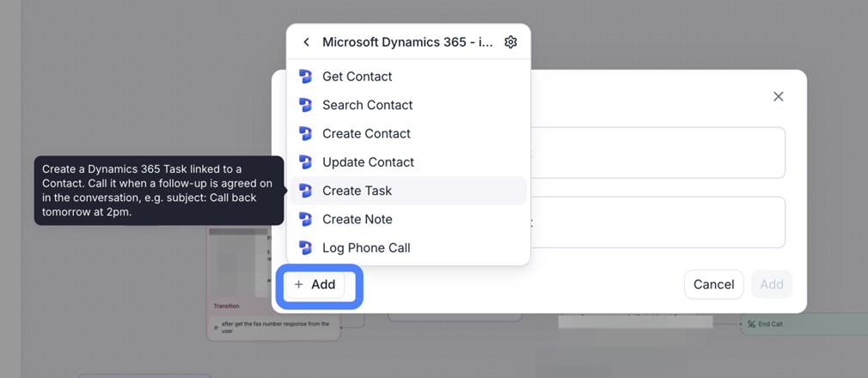The height and width of the screenshot is (378, 868).
Task: Select the End Call node on canvas
Action: click(x=804, y=325)
